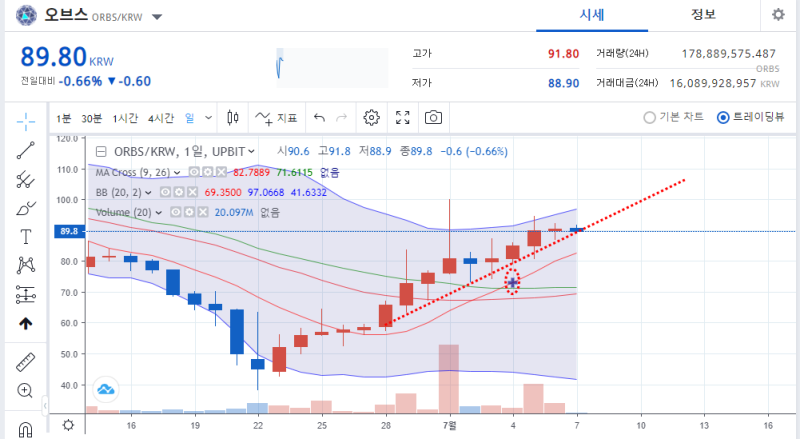
Task: Click the 16,089,928,957 trade amount value
Action: pos(713,83)
